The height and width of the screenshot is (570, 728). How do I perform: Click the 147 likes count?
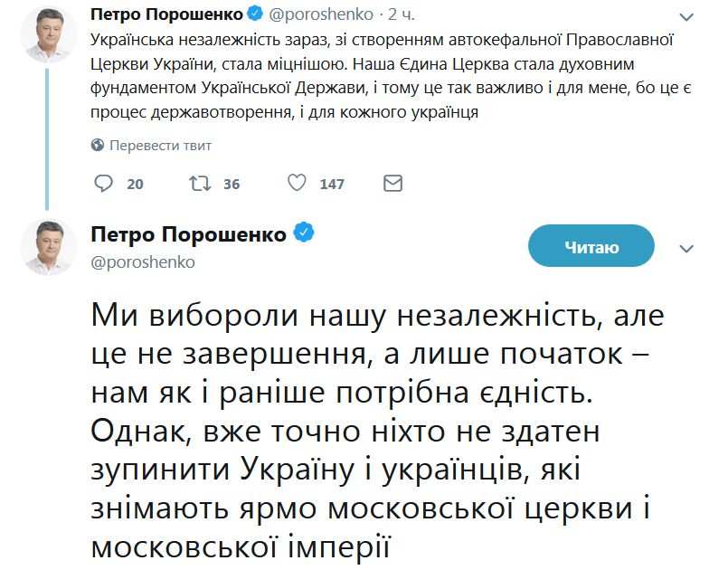click(x=332, y=185)
